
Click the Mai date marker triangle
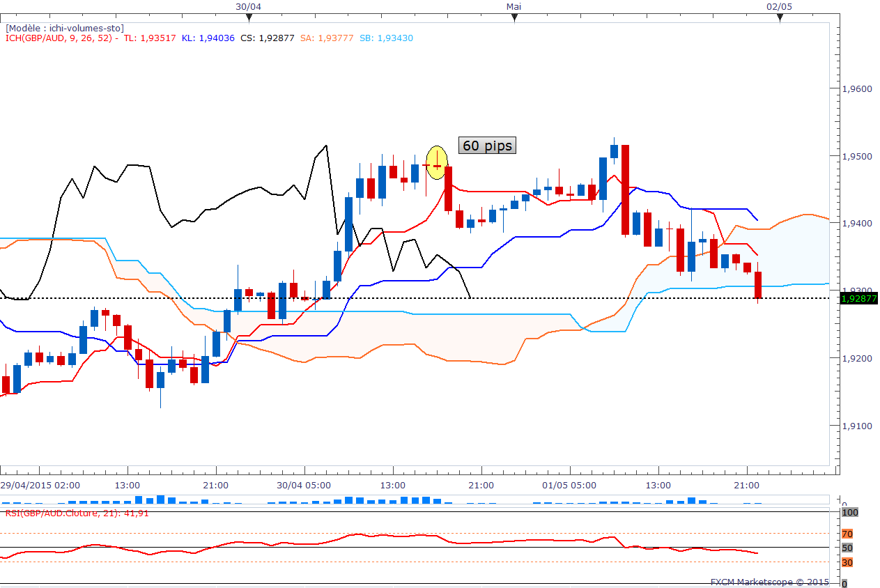coord(514,18)
